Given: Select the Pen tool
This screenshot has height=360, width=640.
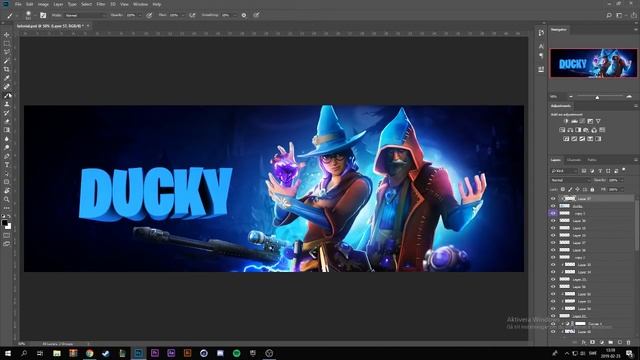Looking at the screenshot, I should point(7,156).
